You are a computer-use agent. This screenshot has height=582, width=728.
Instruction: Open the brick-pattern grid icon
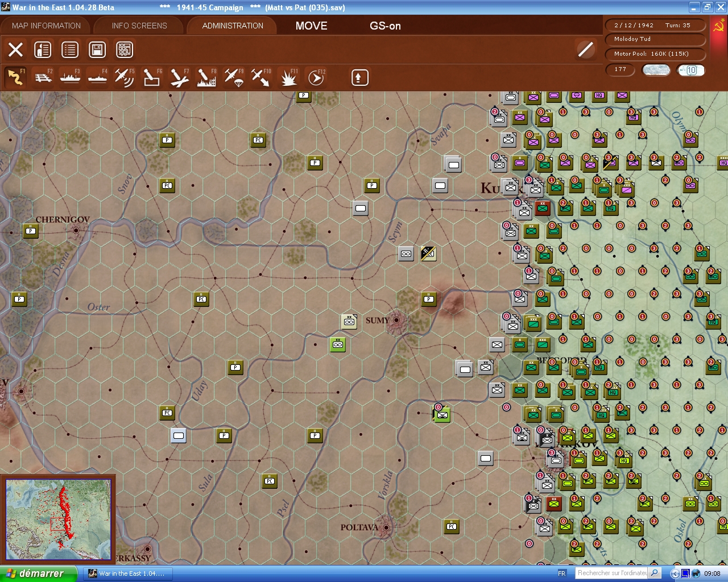(125, 49)
